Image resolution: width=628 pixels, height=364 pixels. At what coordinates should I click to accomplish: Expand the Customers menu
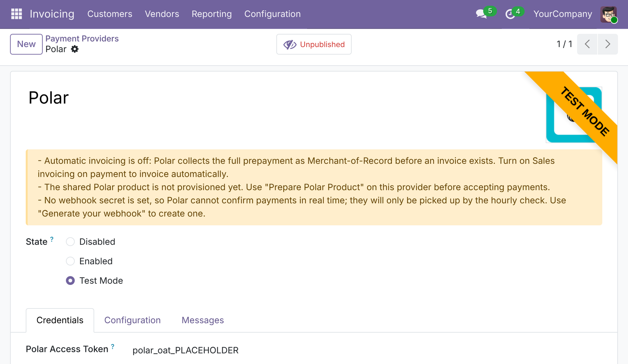110,14
